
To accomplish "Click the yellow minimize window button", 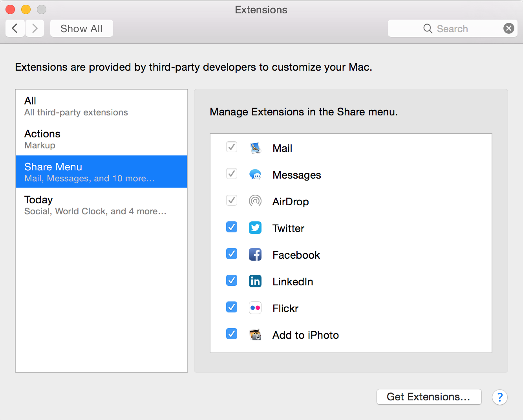I will (x=26, y=9).
